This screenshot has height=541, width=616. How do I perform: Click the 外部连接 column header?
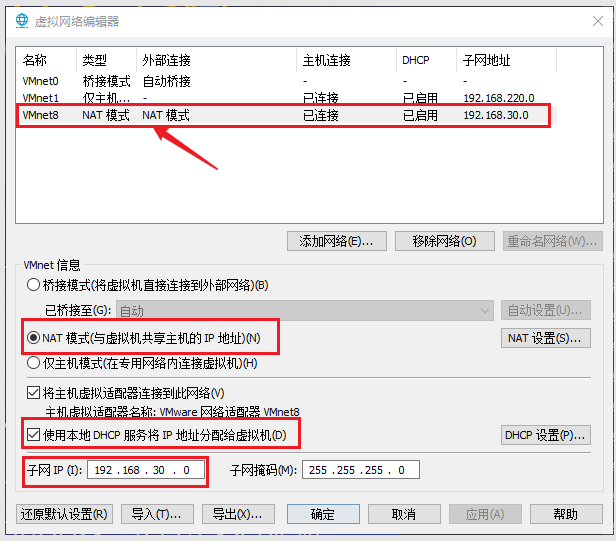click(x=216, y=60)
